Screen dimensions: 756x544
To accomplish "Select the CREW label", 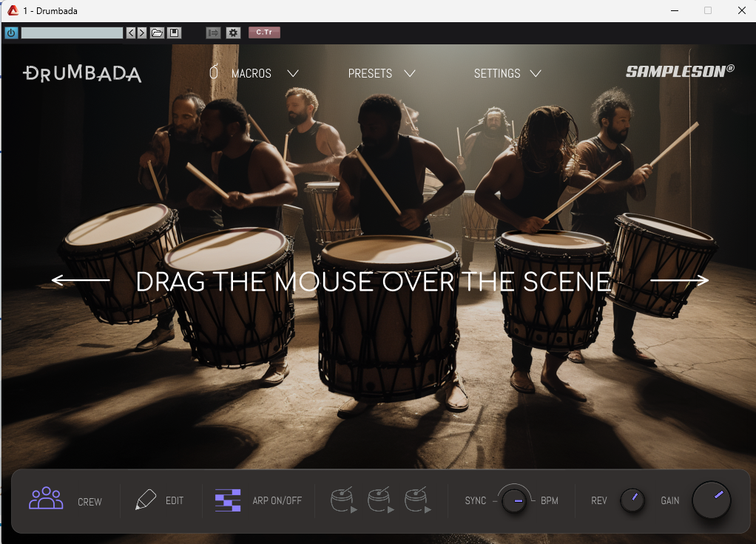I will click(x=90, y=502).
